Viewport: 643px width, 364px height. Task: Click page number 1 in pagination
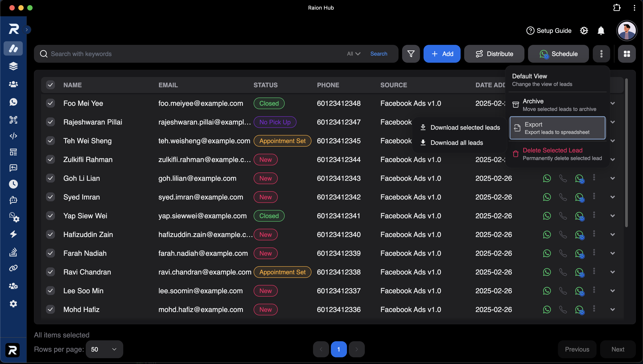click(339, 349)
